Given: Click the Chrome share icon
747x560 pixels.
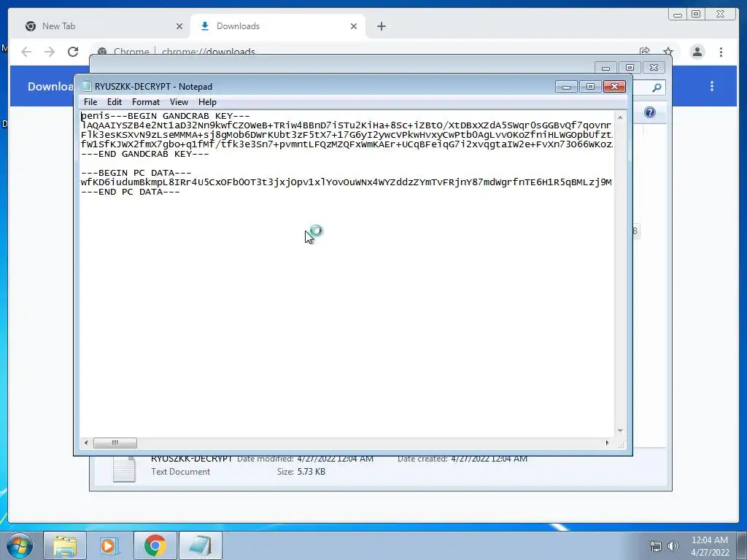Looking at the screenshot, I should pos(645,52).
